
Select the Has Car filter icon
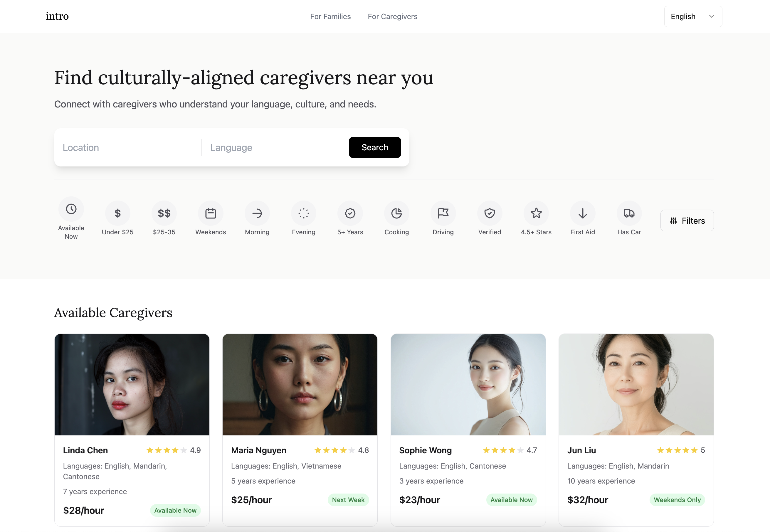coord(629,213)
